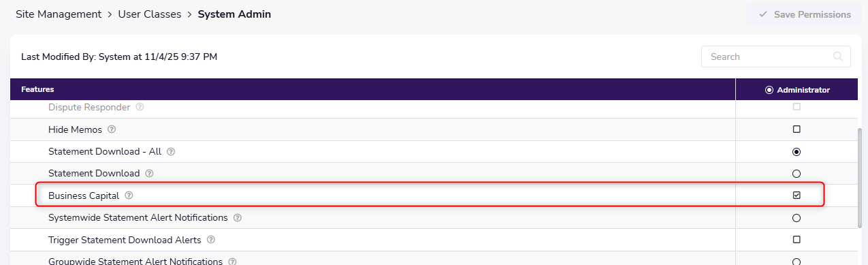Click the search magnifier icon
This screenshot has width=868, height=265.
pyautogui.click(x=837, y=57)
